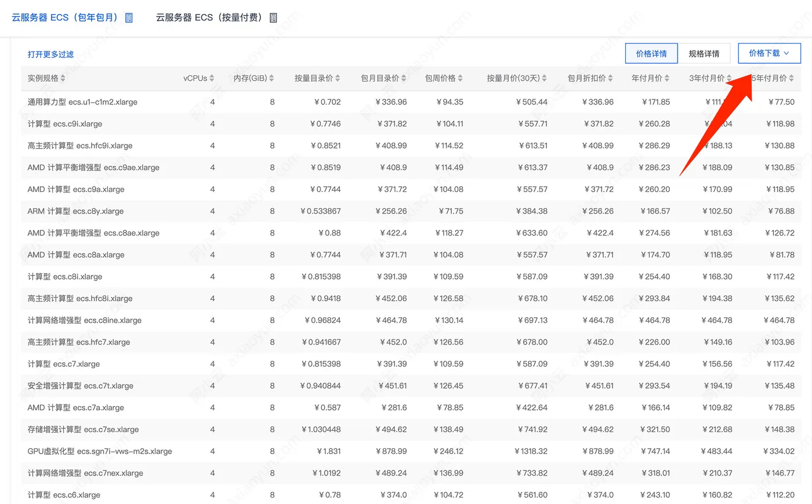Select row 通用算力型 ecs.u1-c1m2.xlarge

point(411,102)
